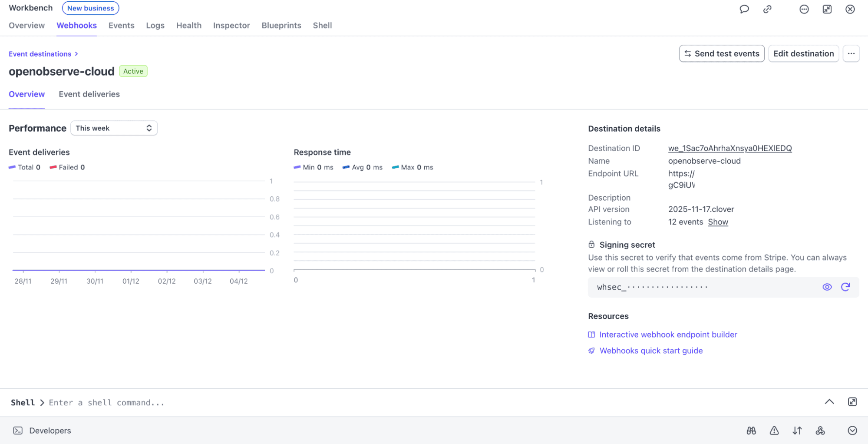Roll the signing secret with the refresh icon
This screenshot has width=868, height=444.
[x=845, y=287]
